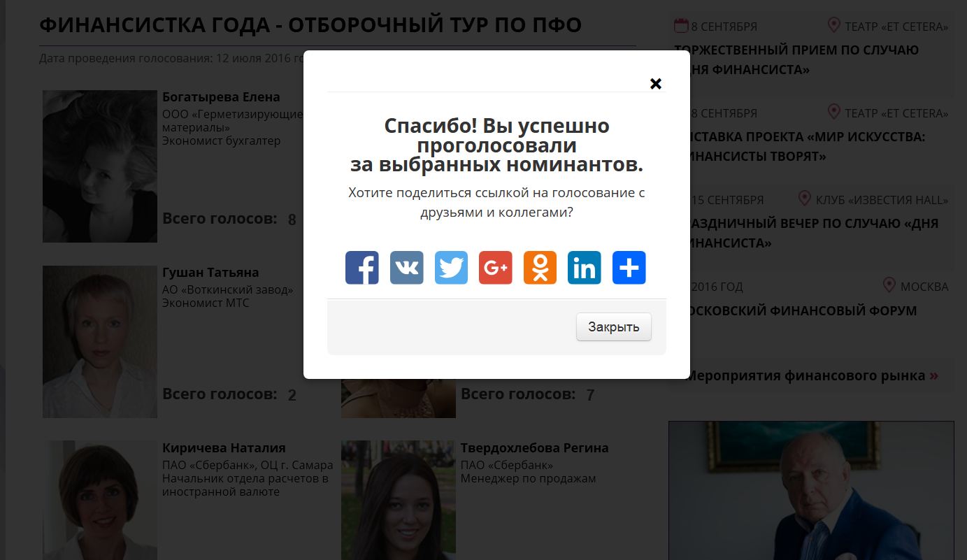The width and height of the screenshot is (967, 560).
Task: View Киричева Наталия's photo
Action: (100, 500)
